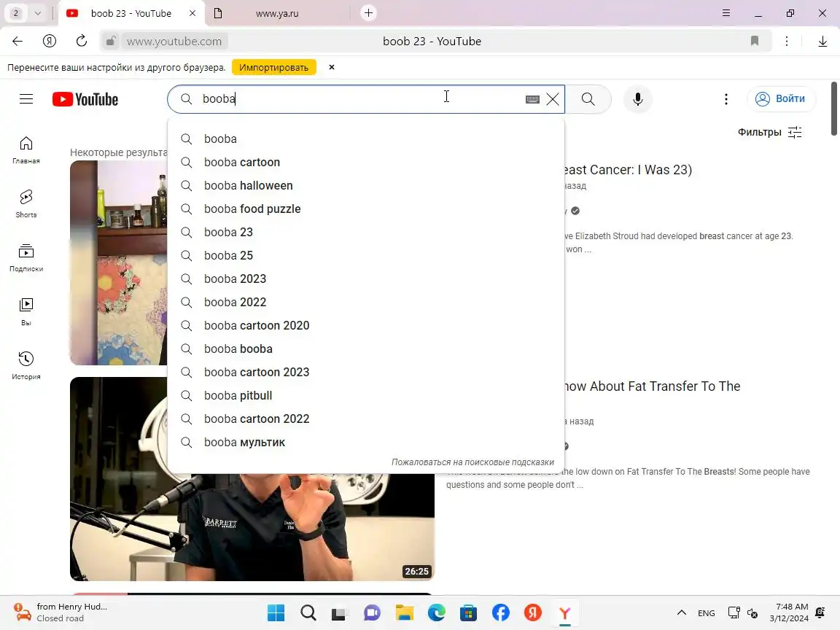
Task: Go to YouTube home via logo
Action: click(x=85, y=99)
